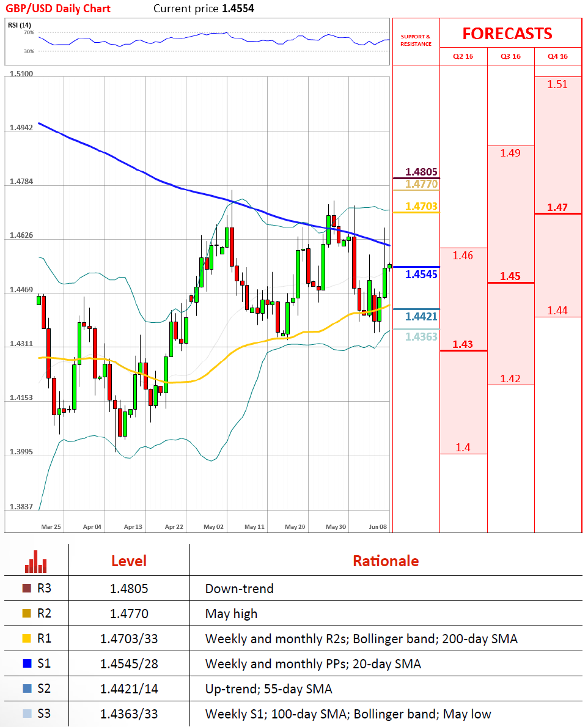Click the red bar-chart icon in table header

35,561
